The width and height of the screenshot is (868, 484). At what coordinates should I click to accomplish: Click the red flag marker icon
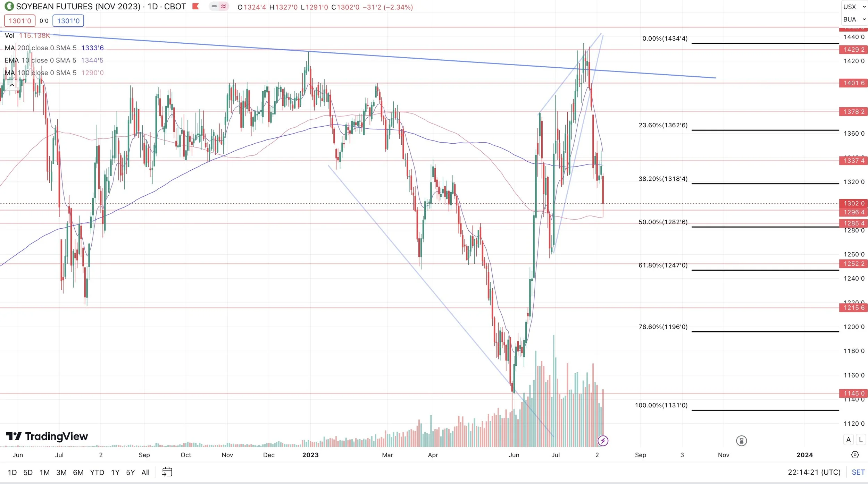(195, 6)
